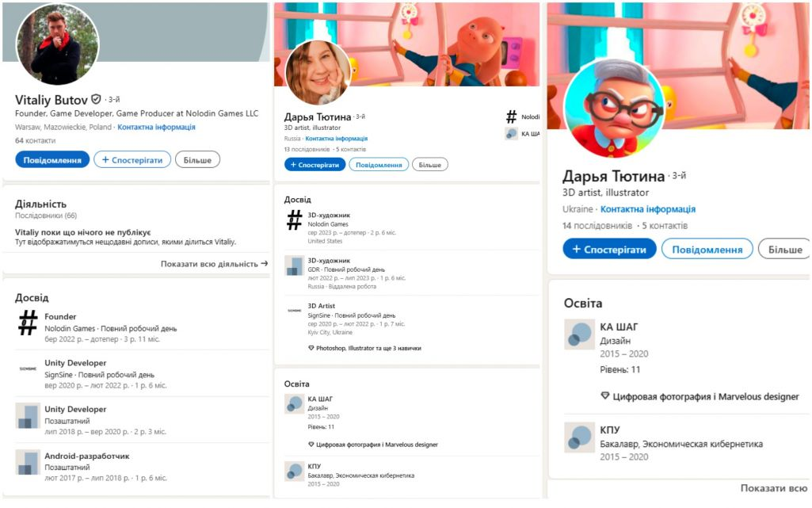Open Більше menu on Vitaliy's profile
The height and width of the screenshot is (508, 812).
click(197, 160)
